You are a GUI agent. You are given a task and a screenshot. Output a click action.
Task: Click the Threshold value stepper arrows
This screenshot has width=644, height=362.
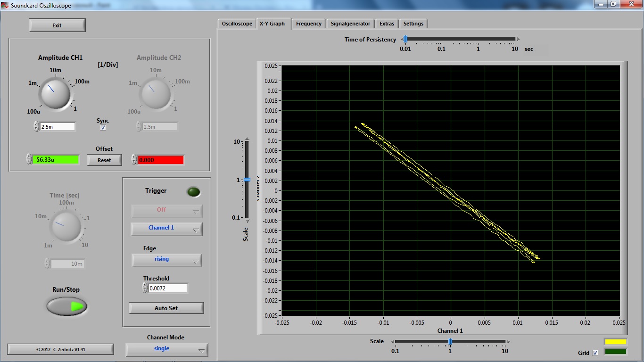(x=145, y=288)
